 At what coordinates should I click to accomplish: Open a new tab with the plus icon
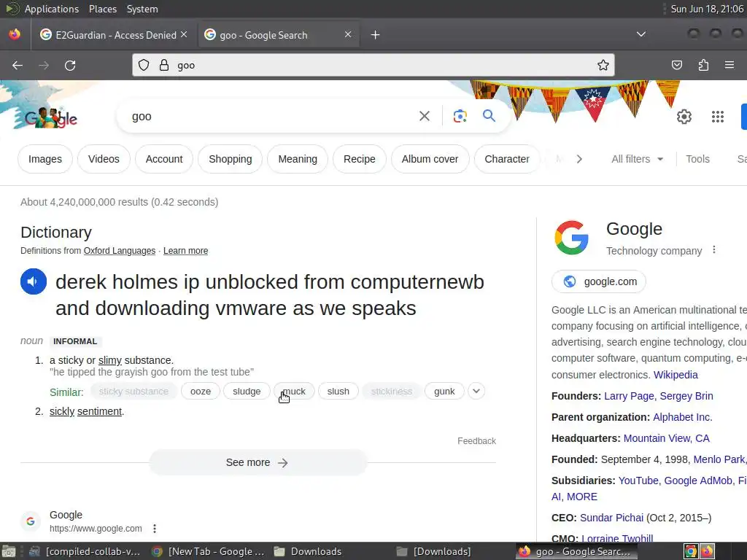pyautogui.click(x=376, y=35)
